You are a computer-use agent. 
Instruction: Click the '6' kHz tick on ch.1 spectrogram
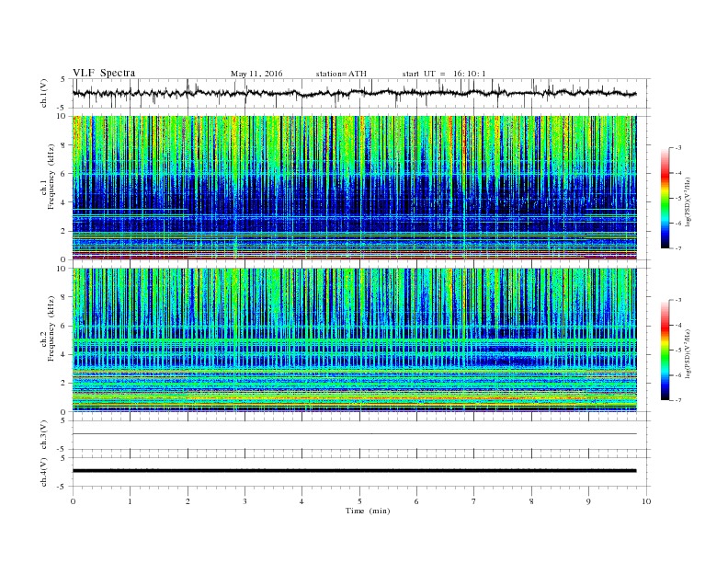coord(64,174)
